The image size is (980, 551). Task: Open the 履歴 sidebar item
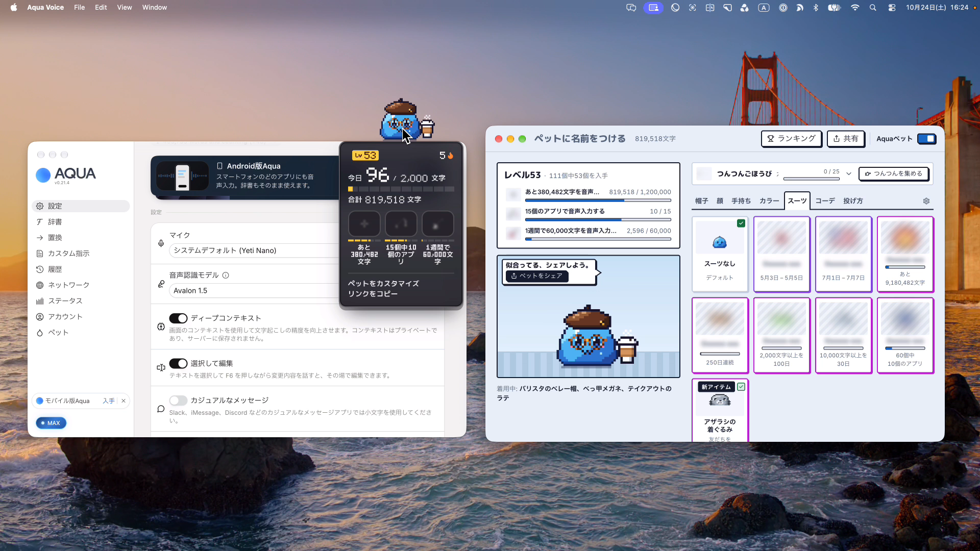pyautogui.click(x=81, y=269)
